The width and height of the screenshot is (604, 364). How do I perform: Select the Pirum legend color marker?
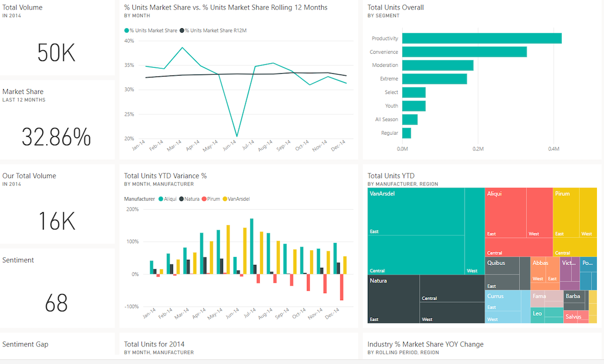203,199
